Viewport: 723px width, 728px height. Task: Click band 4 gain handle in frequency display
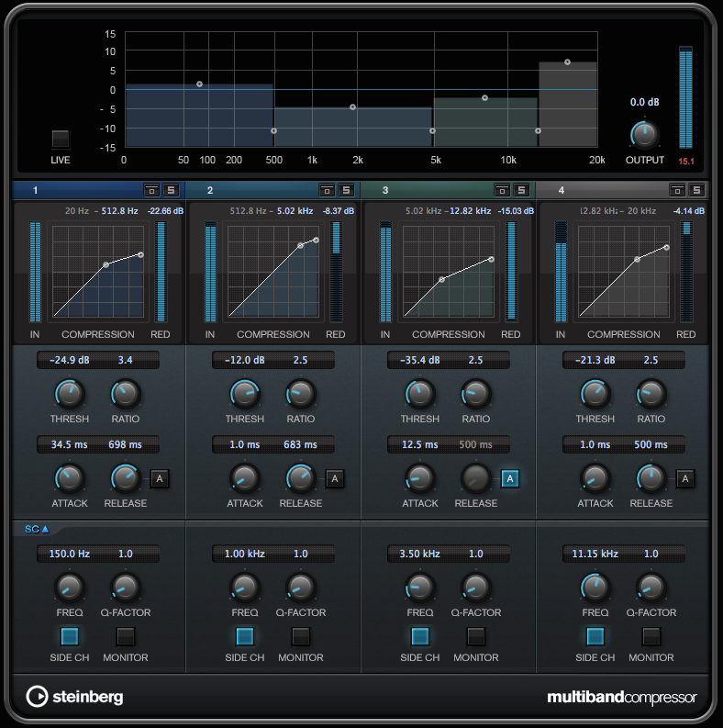567,62
